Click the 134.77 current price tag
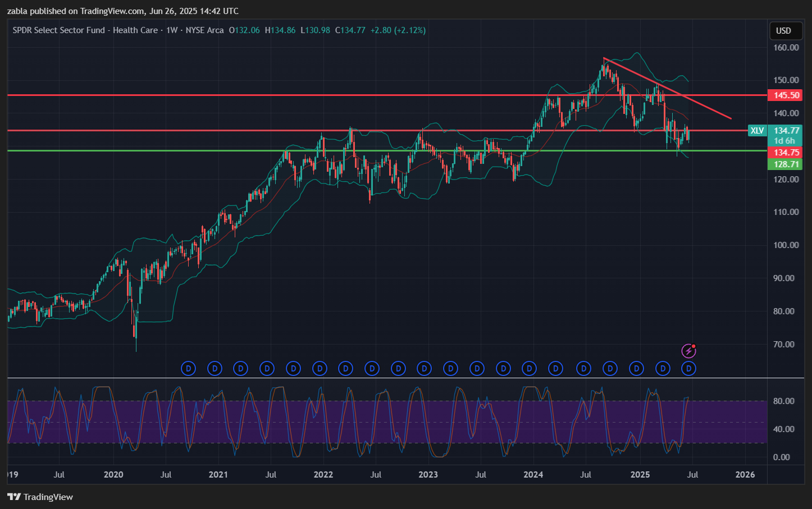 [786, 131]
